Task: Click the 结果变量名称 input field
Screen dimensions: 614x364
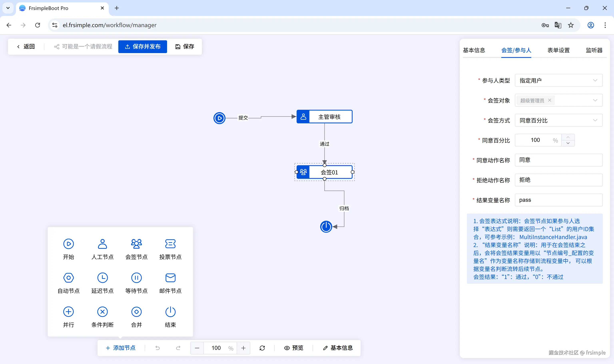Action: (x=558, y=200)
